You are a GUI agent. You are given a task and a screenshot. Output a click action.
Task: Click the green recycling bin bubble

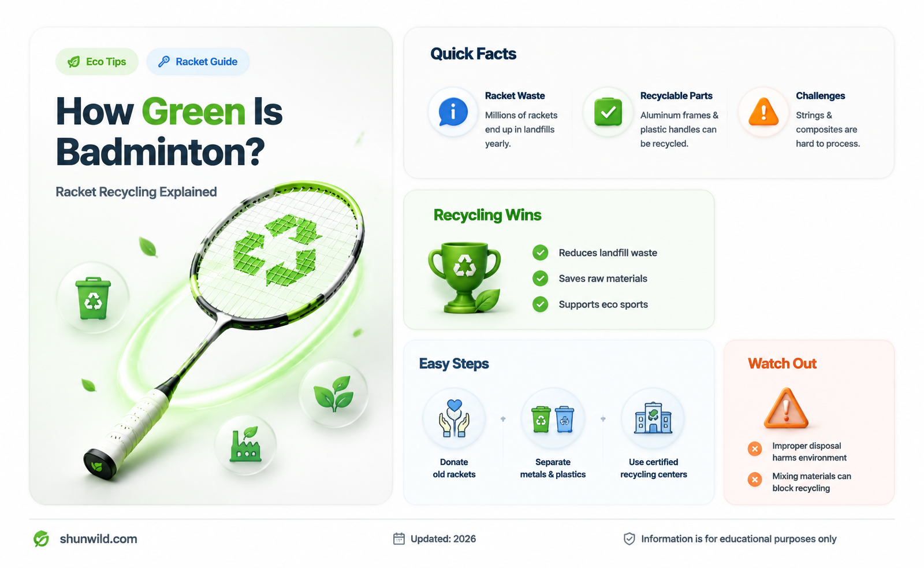93,298
